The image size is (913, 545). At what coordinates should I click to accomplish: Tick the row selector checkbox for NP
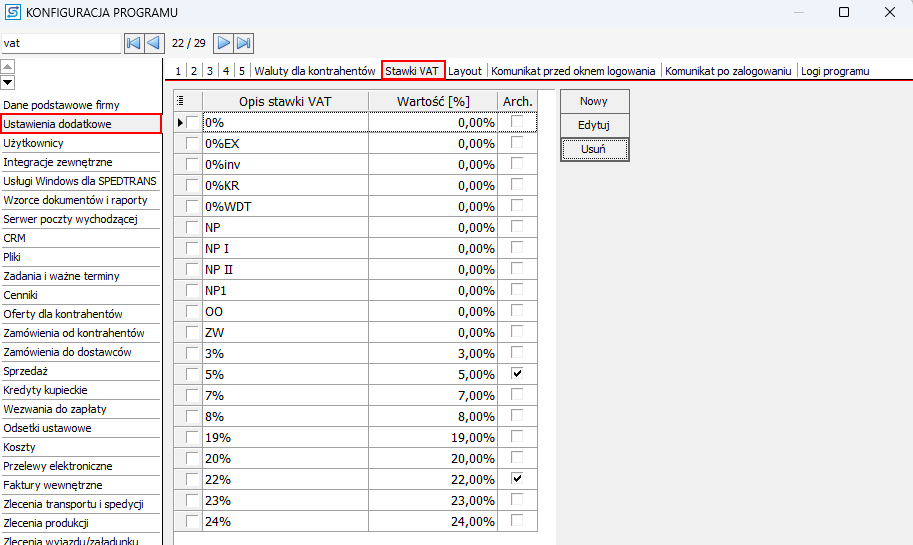[192, 227]
